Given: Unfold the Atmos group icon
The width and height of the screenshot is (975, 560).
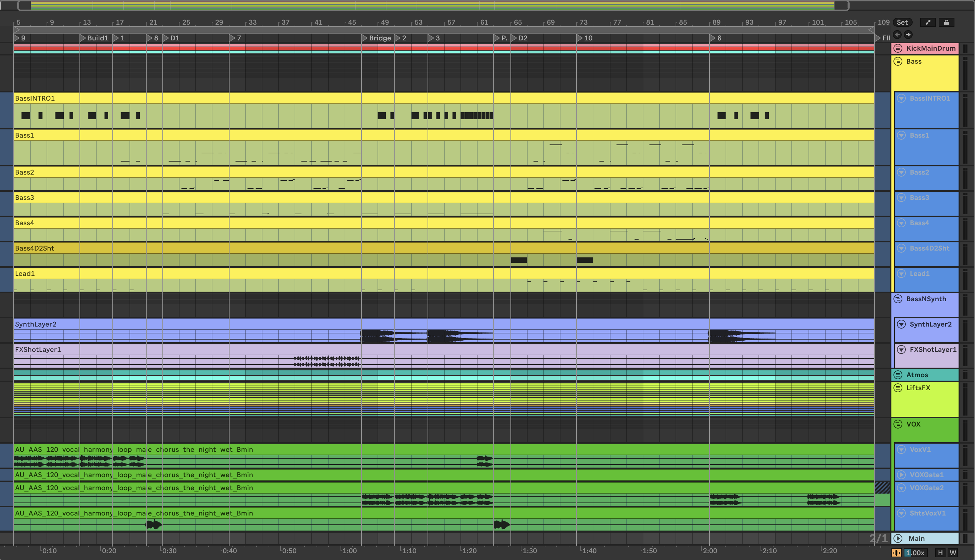Looking at the screenshot, I should [x=898, y=374].
